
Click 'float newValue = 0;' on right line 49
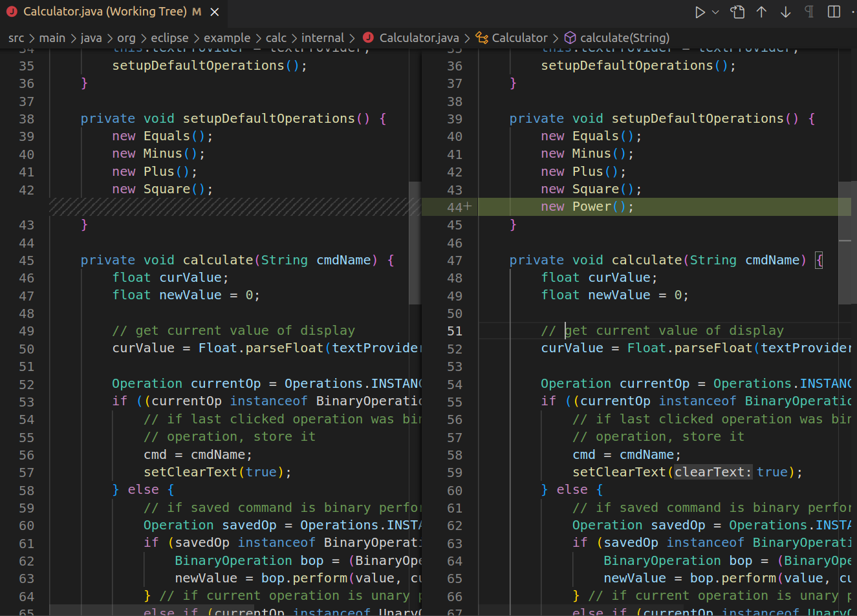615,295
